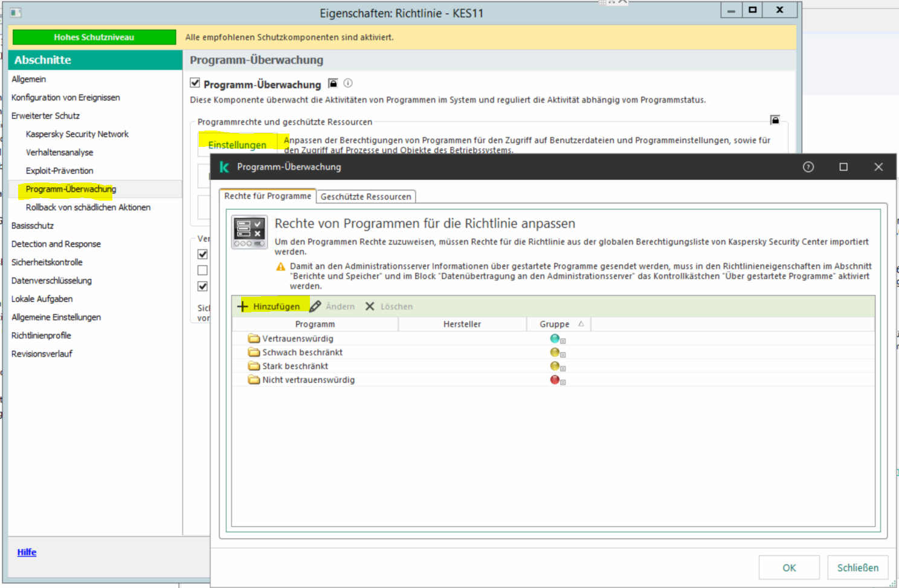Click the folder icon of Schwach beschränkt

(x=254, y=352)
